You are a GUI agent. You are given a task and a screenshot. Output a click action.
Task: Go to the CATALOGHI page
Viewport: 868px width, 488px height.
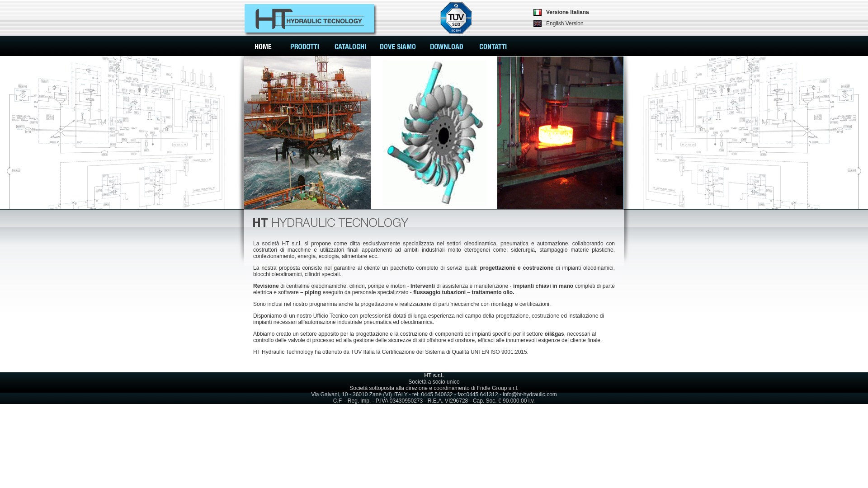coord(350,47)
